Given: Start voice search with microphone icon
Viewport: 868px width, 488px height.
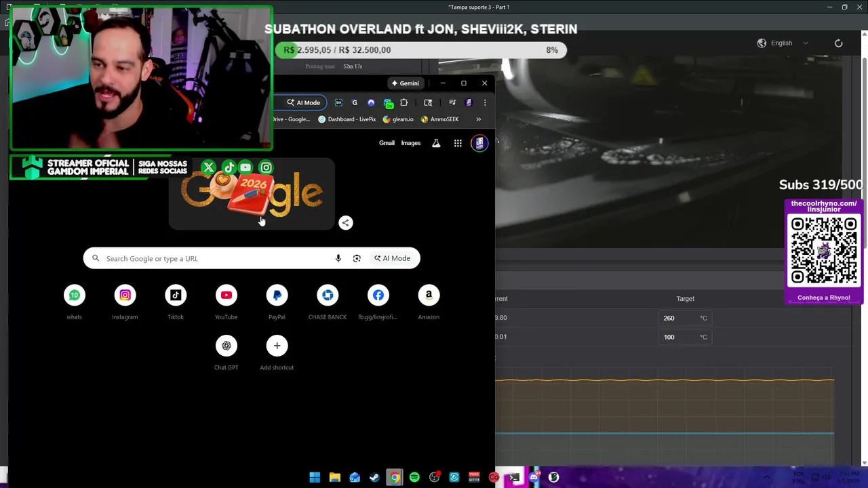Looking at the screenshot, I should pyautogui.click(x=338, y=258).
